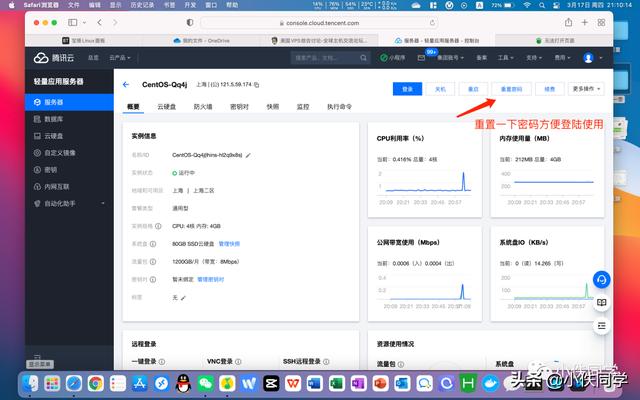
Task: Switch to the 概要 tab
Action: [133, 107]
